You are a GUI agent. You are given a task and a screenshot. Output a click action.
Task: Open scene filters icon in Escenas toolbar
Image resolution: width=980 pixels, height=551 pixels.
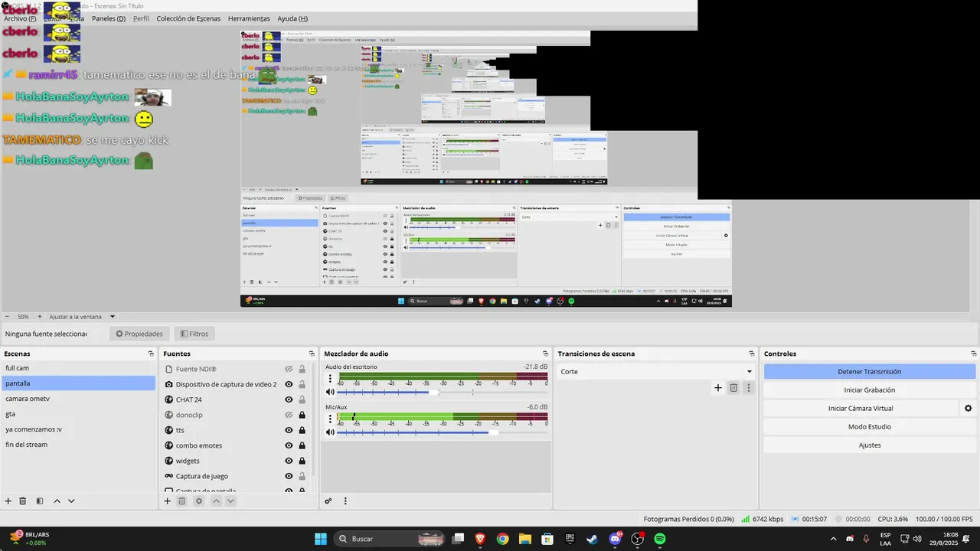click(x=40, y=501)
